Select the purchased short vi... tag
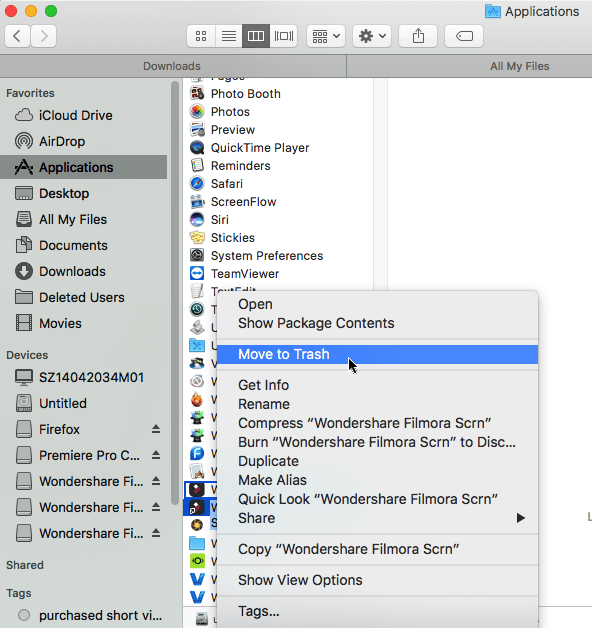 pyautogui.click(x=83, y=615)
